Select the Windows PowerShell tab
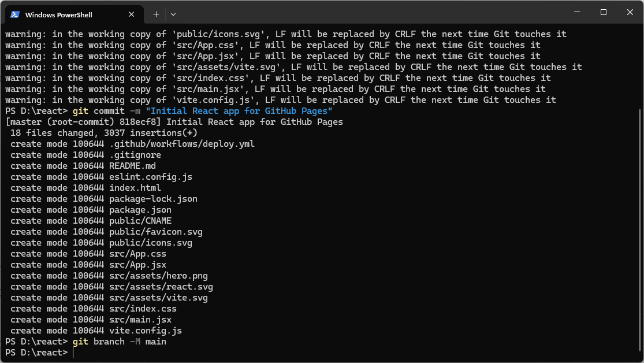Viewport: 644px width, 363px height. (x=75, y=14)
